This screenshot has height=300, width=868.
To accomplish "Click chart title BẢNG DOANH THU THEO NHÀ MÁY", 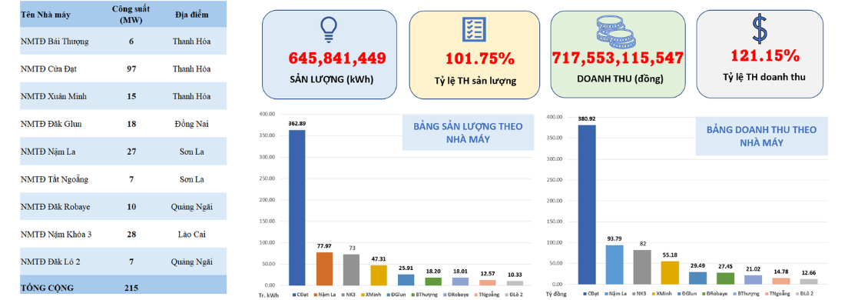I will pyautogui.click(x=761, y=136).
